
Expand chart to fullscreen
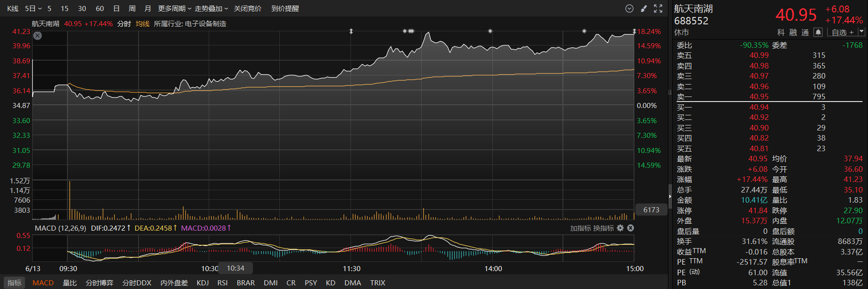coord(658,8)
